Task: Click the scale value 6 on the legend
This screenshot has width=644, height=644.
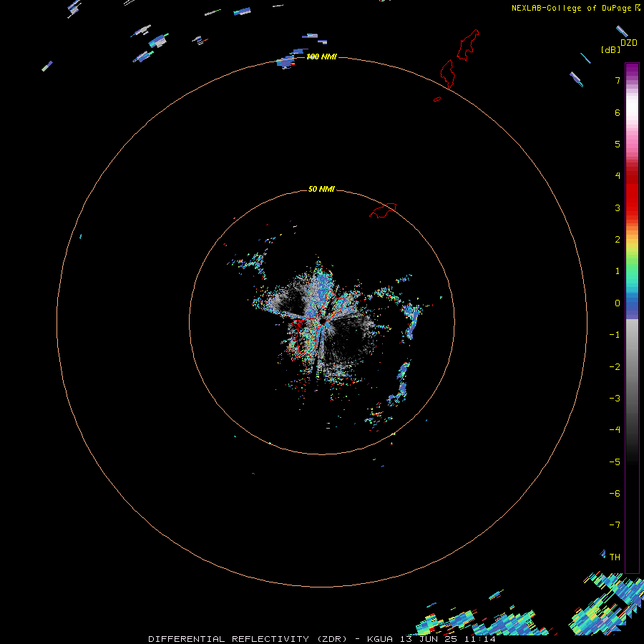Action: (x=618, y=112)
